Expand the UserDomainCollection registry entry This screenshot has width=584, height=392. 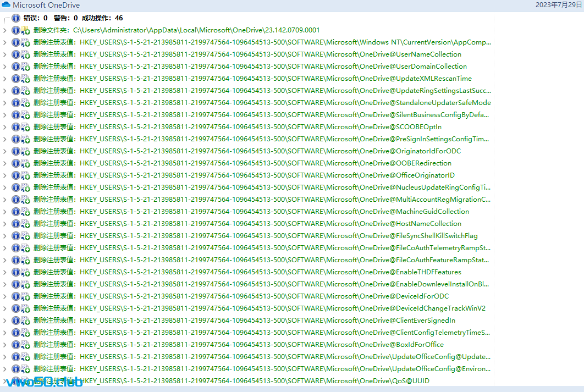pyautogui.click(x=5, y=67)
